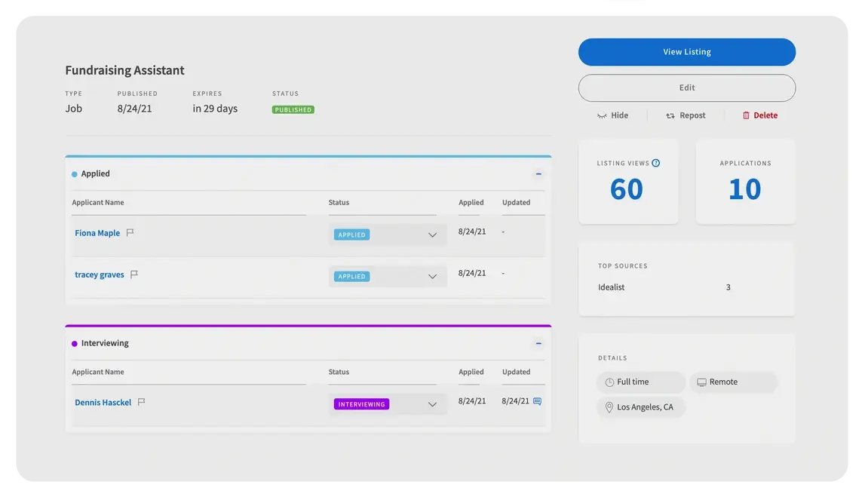
Task: Click the monitor icon on Remote
Action: click(701, 382)
